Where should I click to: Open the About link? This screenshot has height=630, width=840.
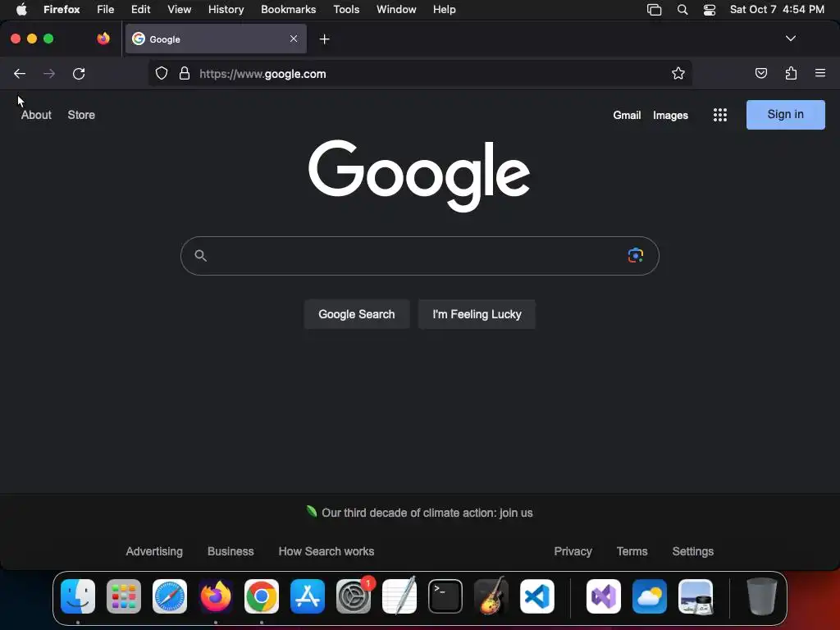point(36,115)
